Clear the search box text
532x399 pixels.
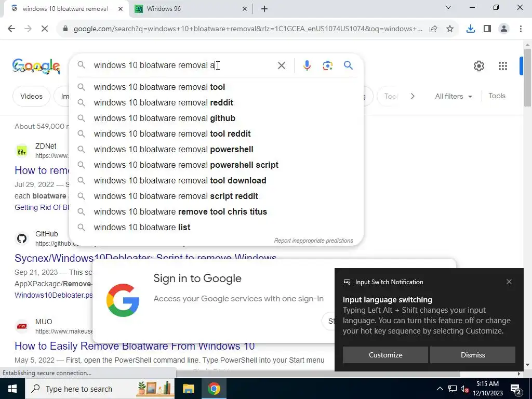coord(282,65)
